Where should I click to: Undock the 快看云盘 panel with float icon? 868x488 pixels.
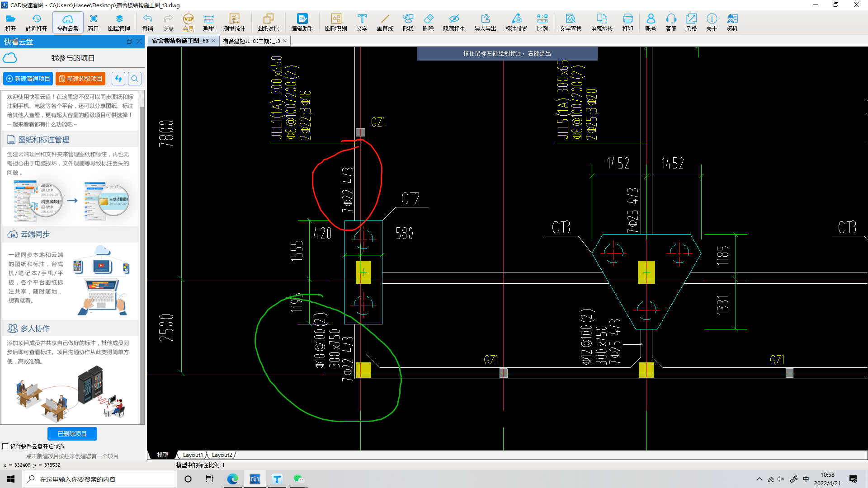129,42
